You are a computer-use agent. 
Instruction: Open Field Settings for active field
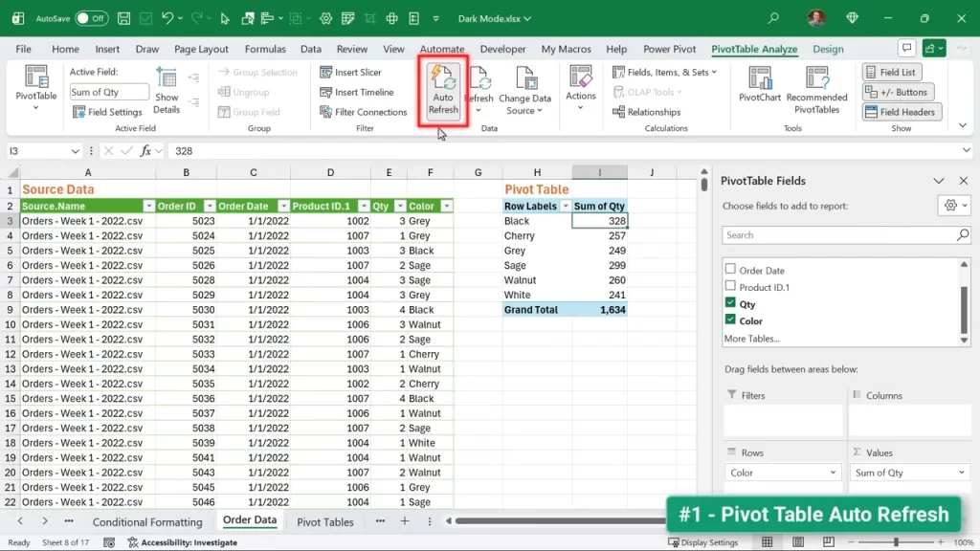[107, 112]
